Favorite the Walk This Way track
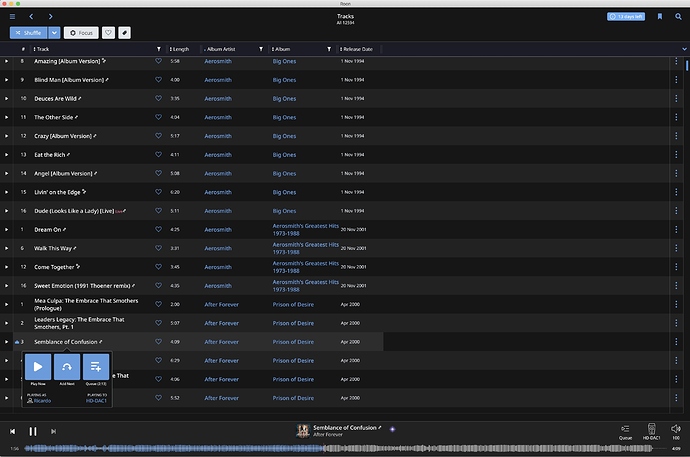Screen dimensions: 690x457 158,248
